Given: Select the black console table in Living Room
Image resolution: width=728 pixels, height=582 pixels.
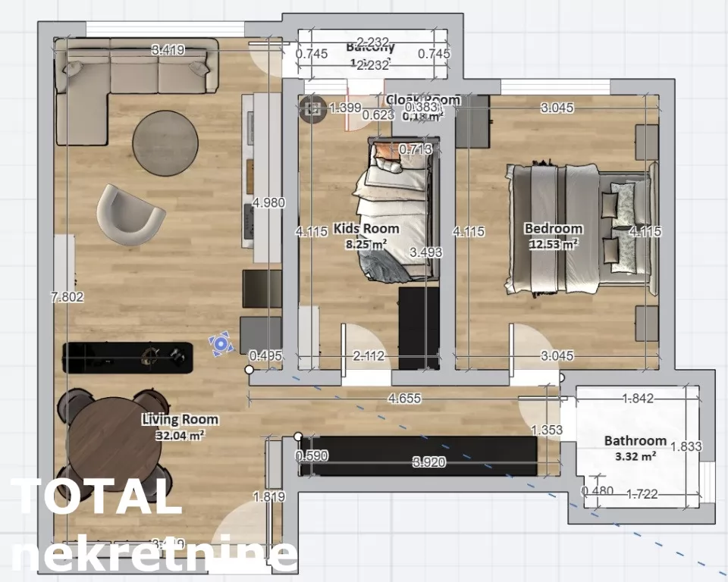Looking at the screenshot, I should pyautogui.click(x=127, y=358).
